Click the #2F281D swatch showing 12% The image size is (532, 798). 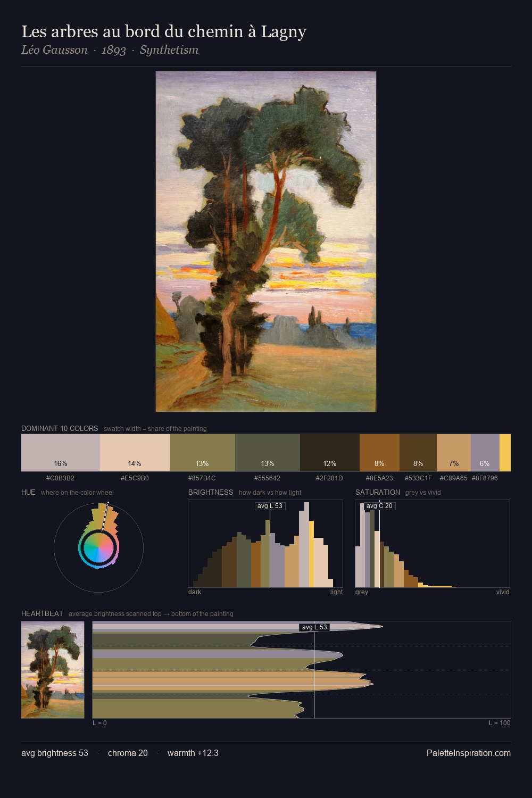330,453
